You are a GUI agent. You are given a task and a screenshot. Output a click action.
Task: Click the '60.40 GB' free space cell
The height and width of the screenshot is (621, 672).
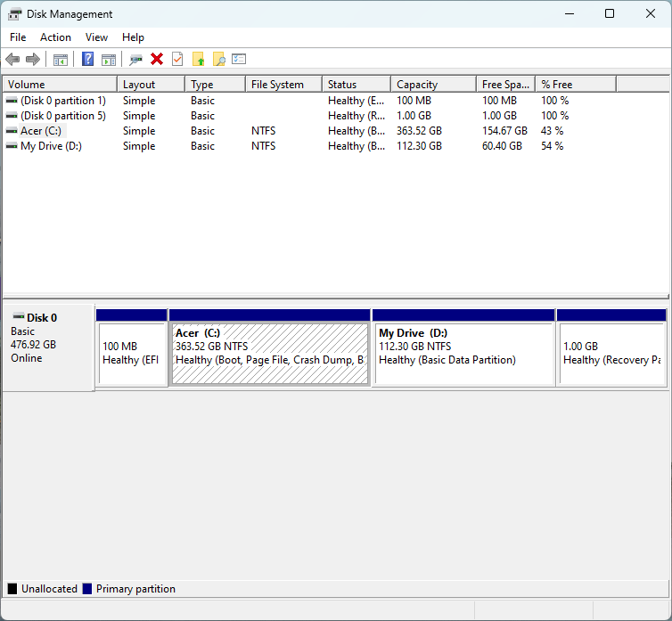coord(502,146)
